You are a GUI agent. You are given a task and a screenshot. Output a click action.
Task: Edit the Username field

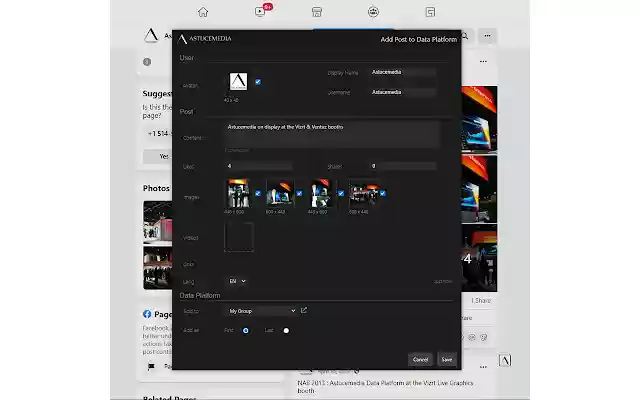point(402,92)
